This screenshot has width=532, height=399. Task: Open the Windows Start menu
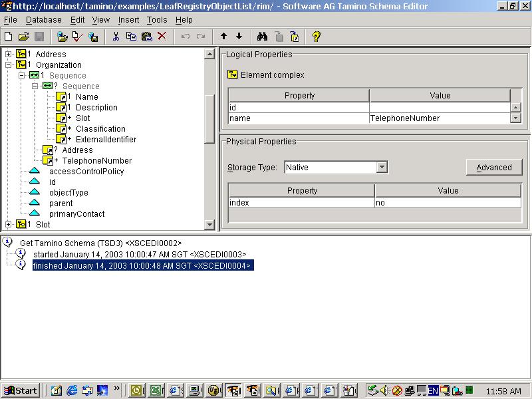(x=21, y=390)
